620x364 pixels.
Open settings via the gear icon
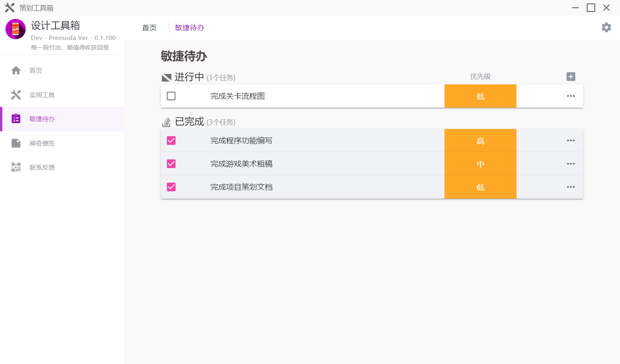pos(606,27)
